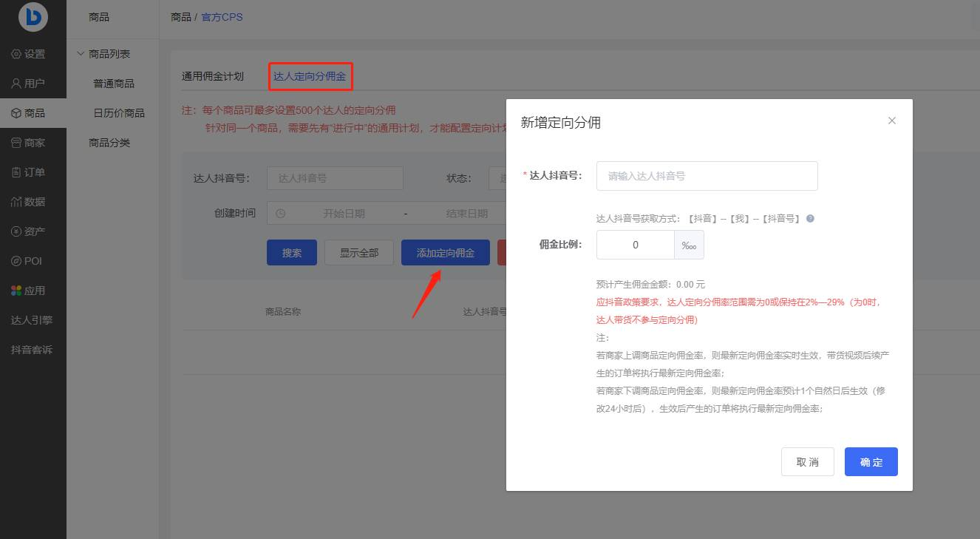
Task: Click 官方CPS in the breadcrumb
Action: [222, 16]
